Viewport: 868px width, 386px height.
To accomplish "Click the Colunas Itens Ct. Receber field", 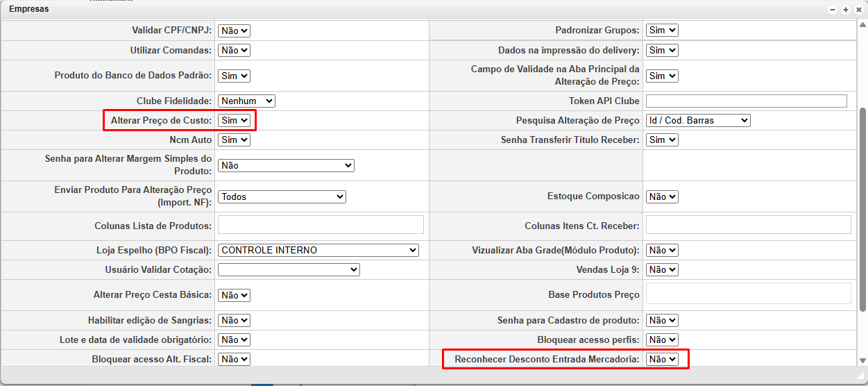I will coord(748,225).
